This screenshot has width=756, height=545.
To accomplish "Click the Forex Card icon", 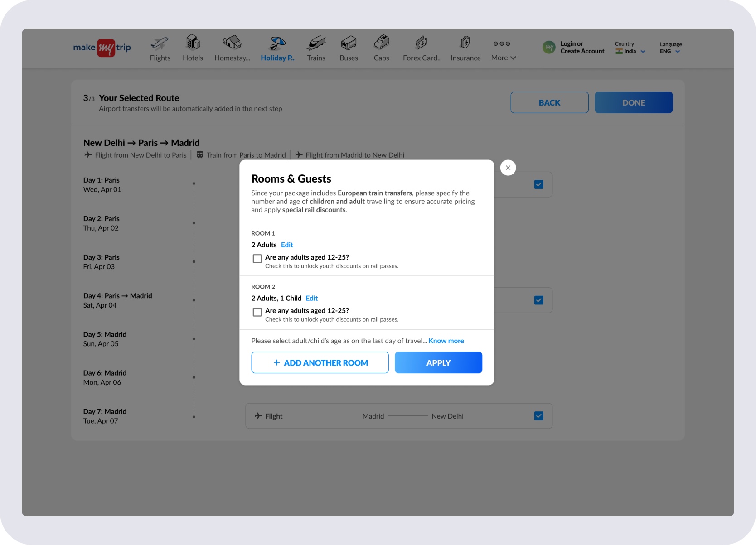I will click(422, 43).
